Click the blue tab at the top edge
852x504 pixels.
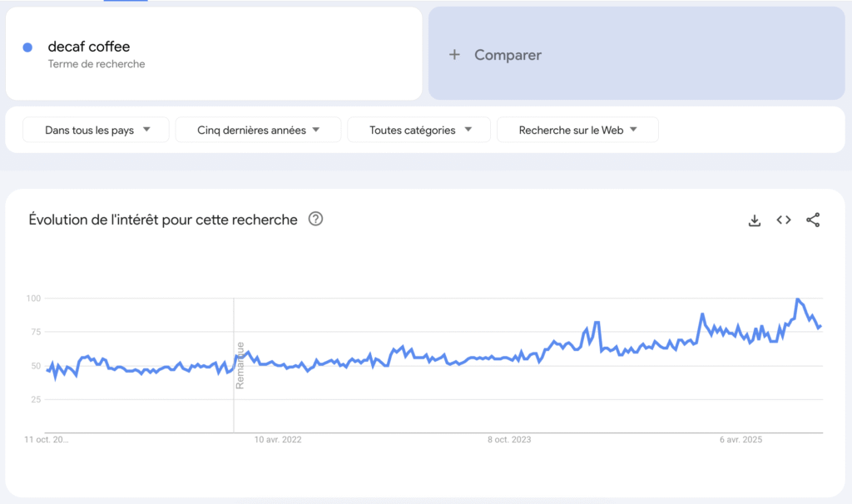tap(125, 2)
